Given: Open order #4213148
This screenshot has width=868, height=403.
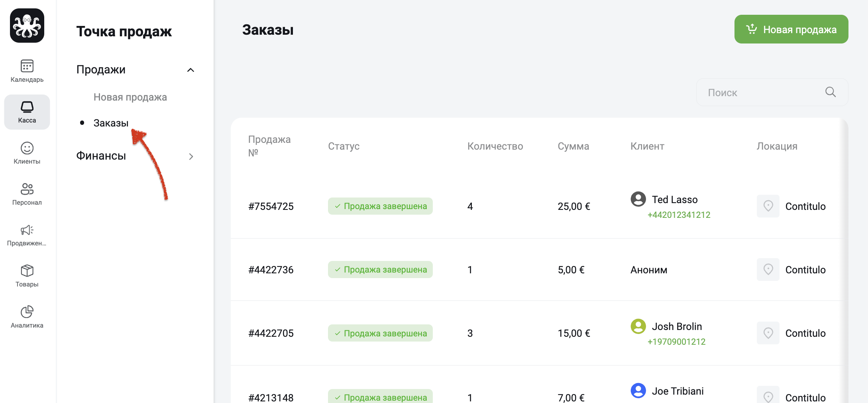Looking at the screenshot, I should [x=271, y=397].
